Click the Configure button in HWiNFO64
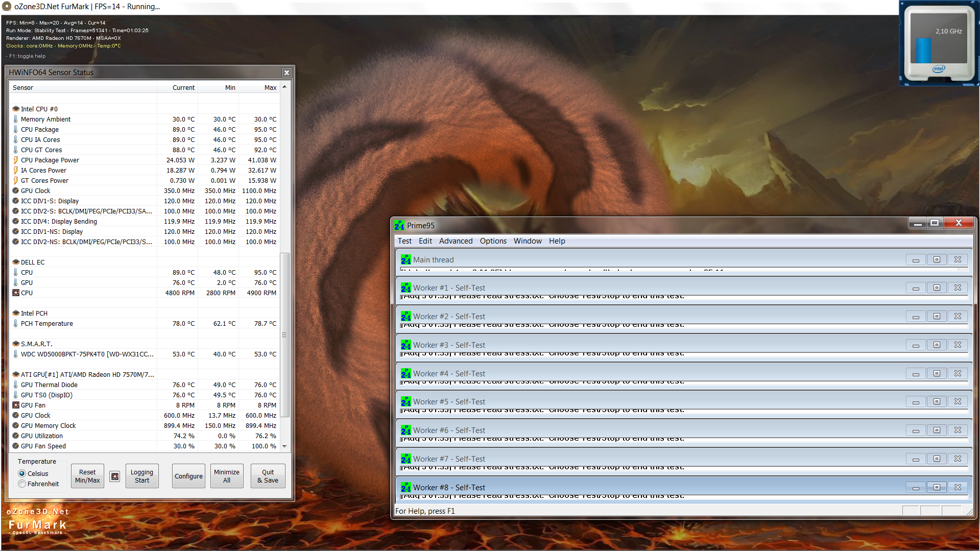980x551 pixels. point(188,476)
